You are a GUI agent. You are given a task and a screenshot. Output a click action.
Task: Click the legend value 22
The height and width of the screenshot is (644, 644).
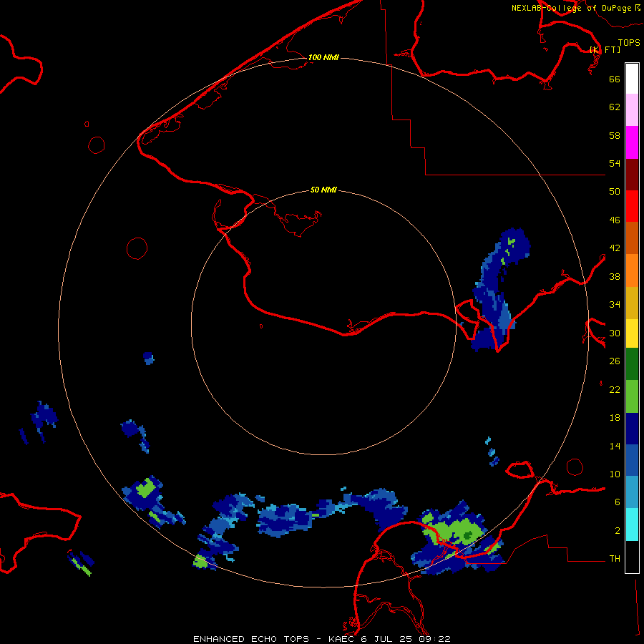click(615, 389)
